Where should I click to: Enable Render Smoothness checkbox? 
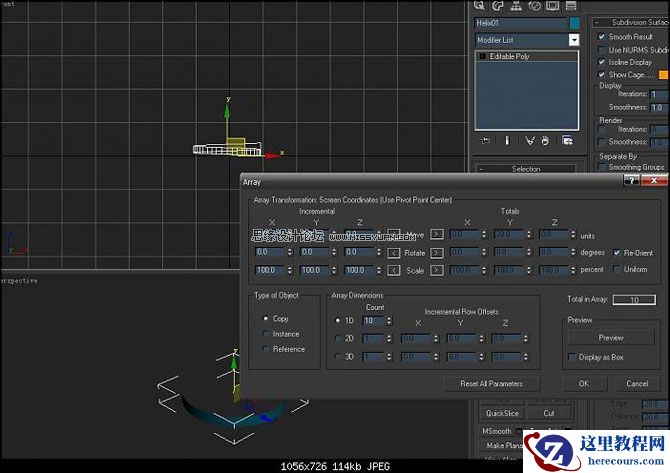tap(602, 141)
